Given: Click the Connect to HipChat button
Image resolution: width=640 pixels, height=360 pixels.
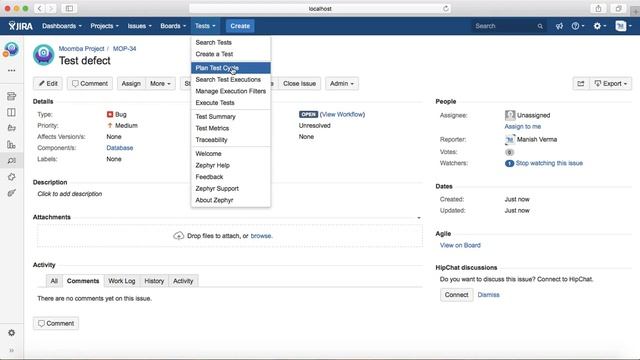Looking at the screenshot, I should pos(456,295).
